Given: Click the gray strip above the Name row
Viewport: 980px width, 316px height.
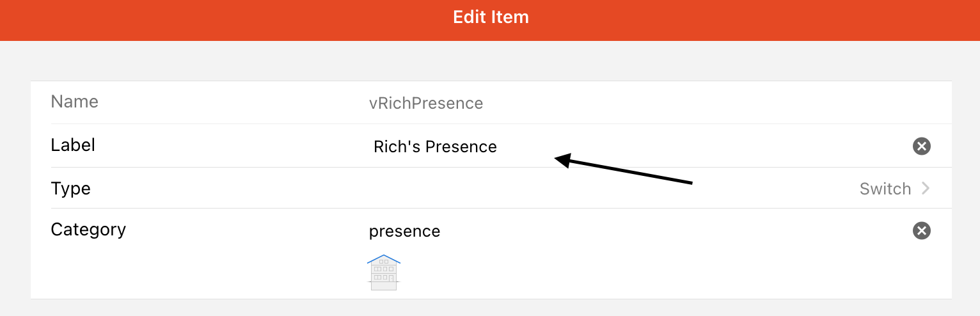Looking at the screenshot, I should tap(490, 61).
